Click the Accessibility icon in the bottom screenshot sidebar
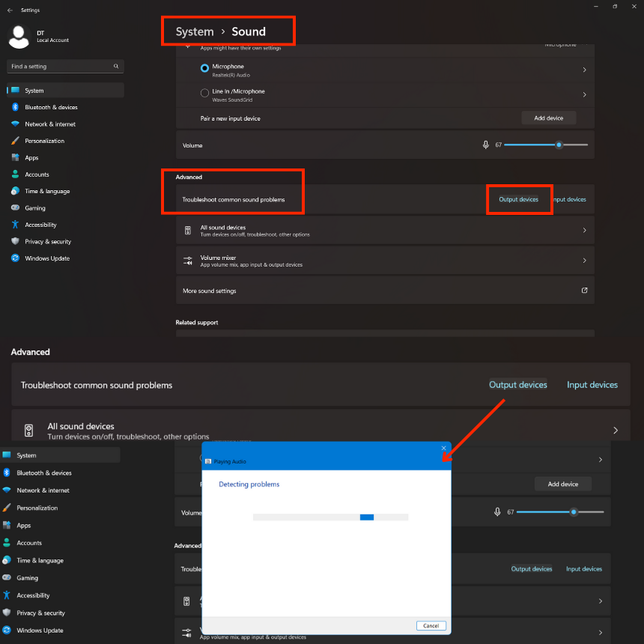 [x=7, y=595]
